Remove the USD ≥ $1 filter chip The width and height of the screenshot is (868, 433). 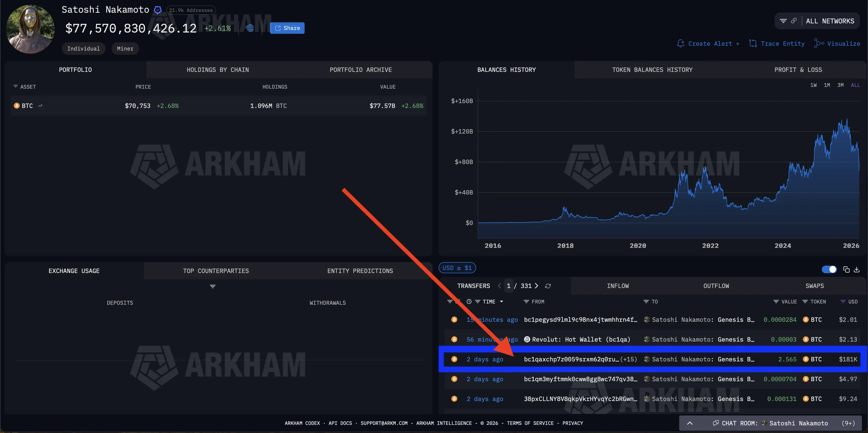457,268
